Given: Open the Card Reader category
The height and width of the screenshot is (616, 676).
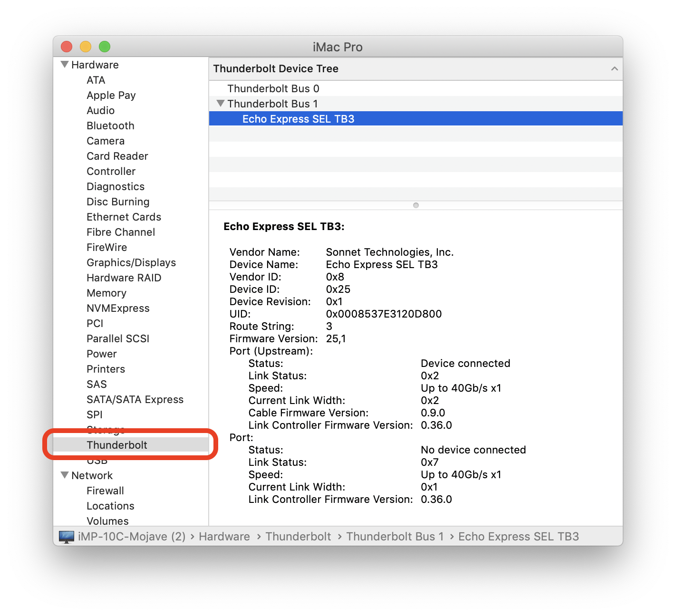Looking at the screenshot, I should pyautogui.click(x=117, y=156).
